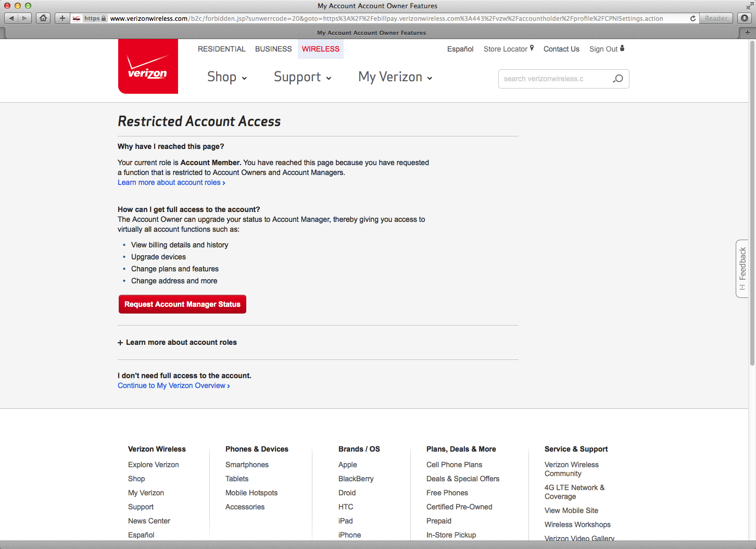
Task: Click the Reader button in address bar
Action: (x=716, y=18)
